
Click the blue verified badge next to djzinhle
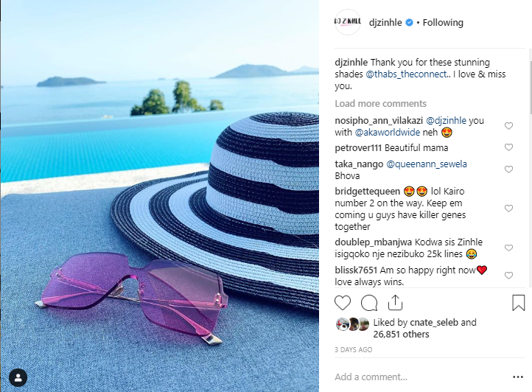pyautogui.click(x=410, y=22)
